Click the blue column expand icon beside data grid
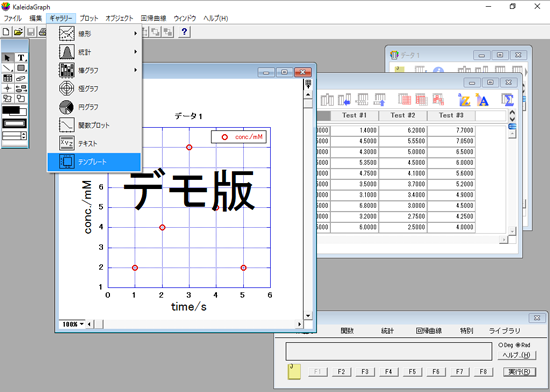Image resolution: width=550 pixels, height=392 pixels. point(512,126)
